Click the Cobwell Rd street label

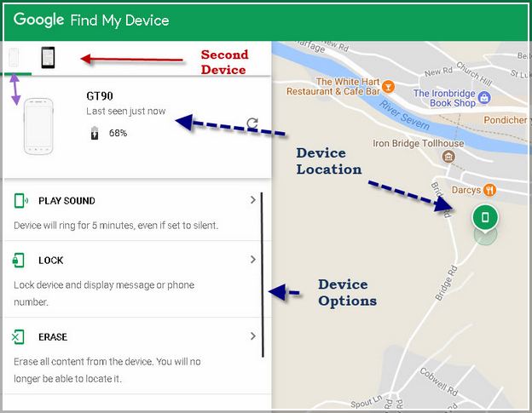(439, 381)
